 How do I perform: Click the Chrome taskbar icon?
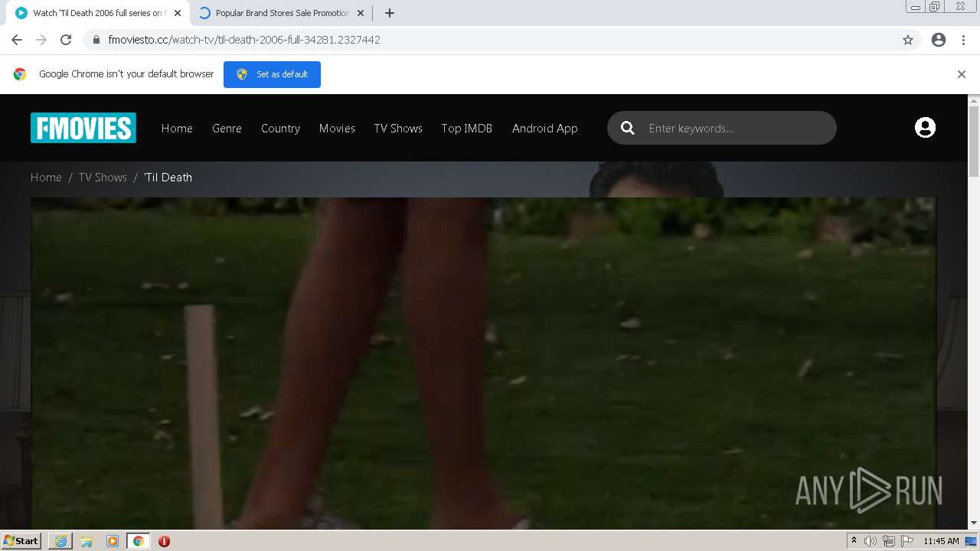click(138, 541)
